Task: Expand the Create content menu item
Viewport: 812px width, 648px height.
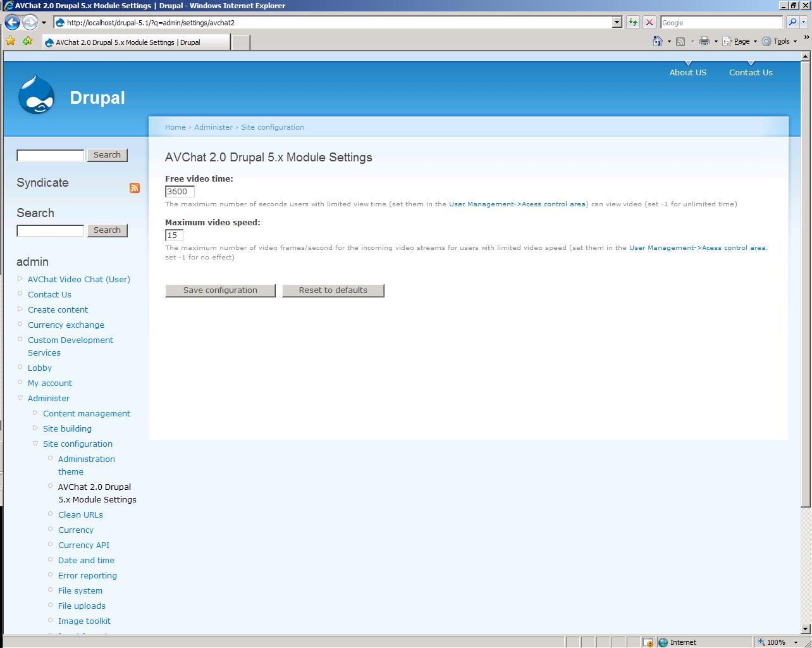Action: pyautogui.click(x=20, y=309)
